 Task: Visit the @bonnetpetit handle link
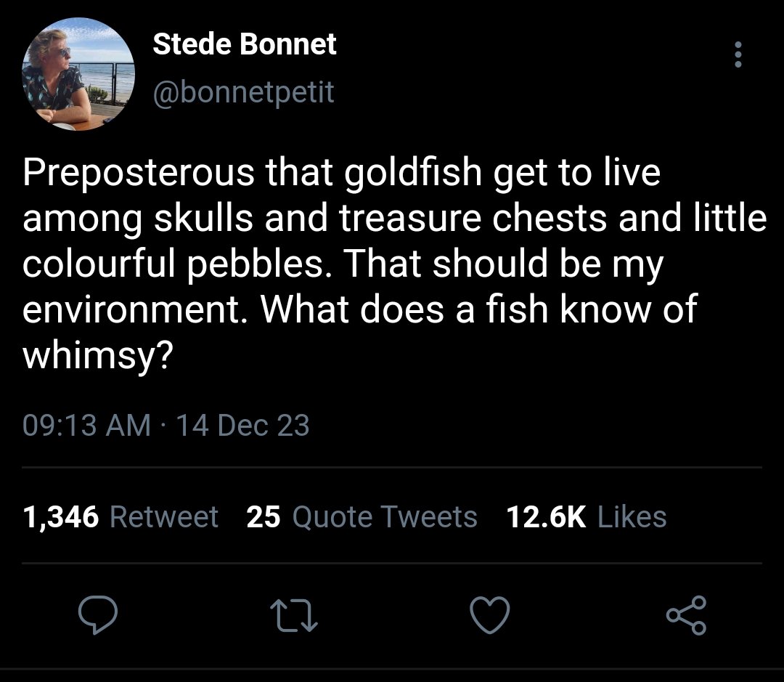(x=243, y=92)
